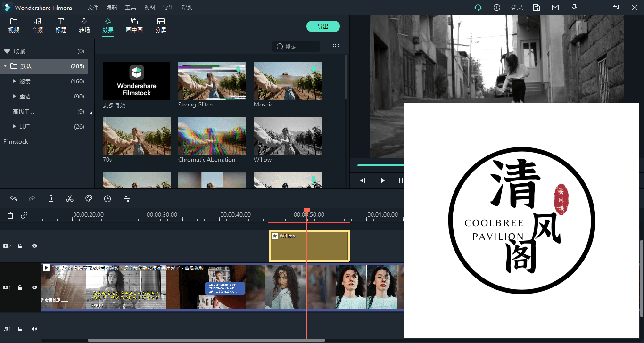Select the 效果 tab

coord(108,25)
